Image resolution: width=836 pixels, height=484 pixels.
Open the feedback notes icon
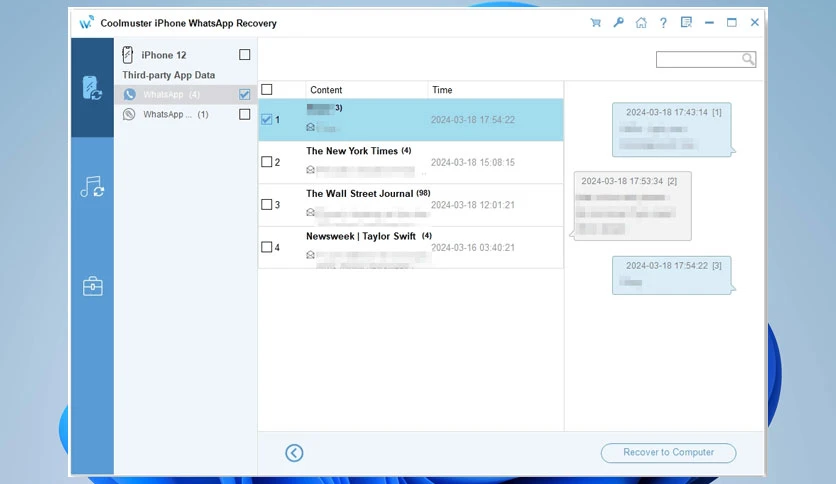pos(686,22)
